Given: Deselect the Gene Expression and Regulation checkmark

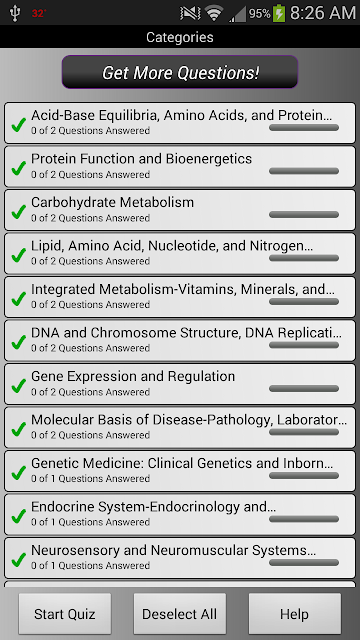Looking at the screenshot, I should [x=18, y=386].
